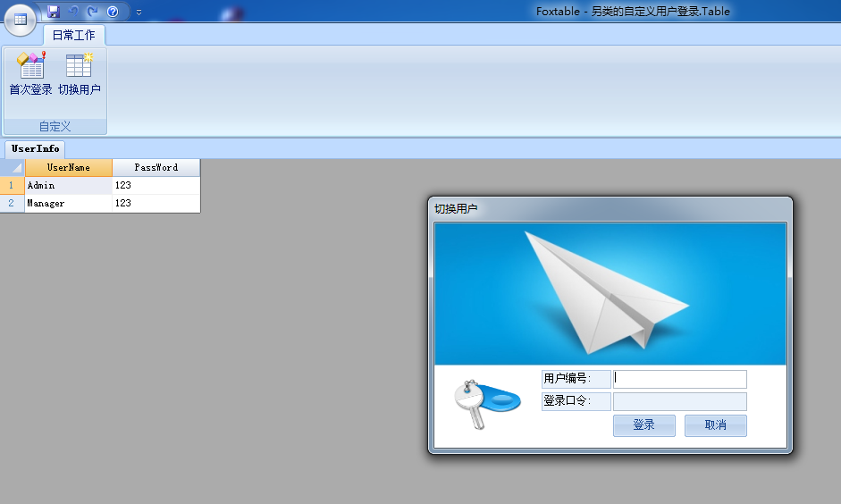Expand the quick access toolbar customize arrow

pyautogui.click(x=139, y=12)
